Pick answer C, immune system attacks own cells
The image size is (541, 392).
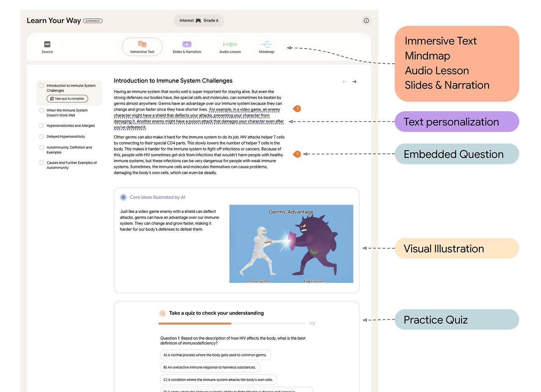point(219,379)
